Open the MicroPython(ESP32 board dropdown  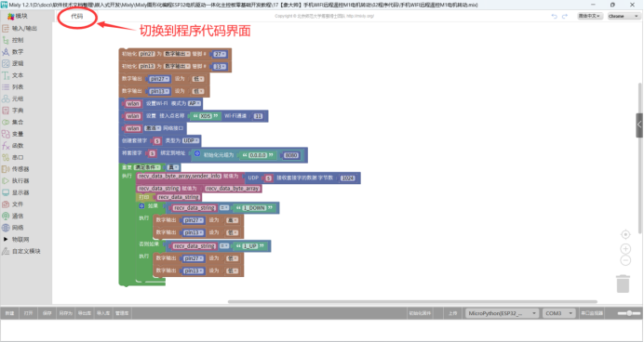coord(502,313)
